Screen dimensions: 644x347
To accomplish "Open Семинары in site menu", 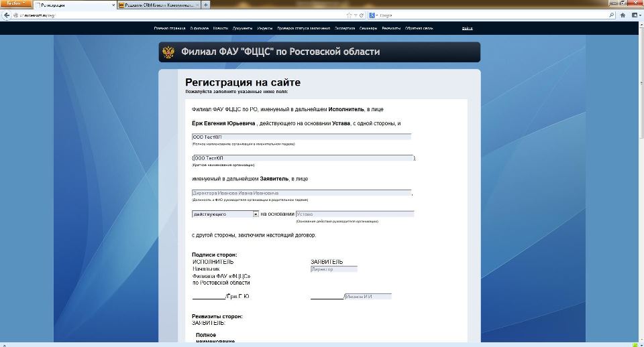I will click(x=368, y=28).
